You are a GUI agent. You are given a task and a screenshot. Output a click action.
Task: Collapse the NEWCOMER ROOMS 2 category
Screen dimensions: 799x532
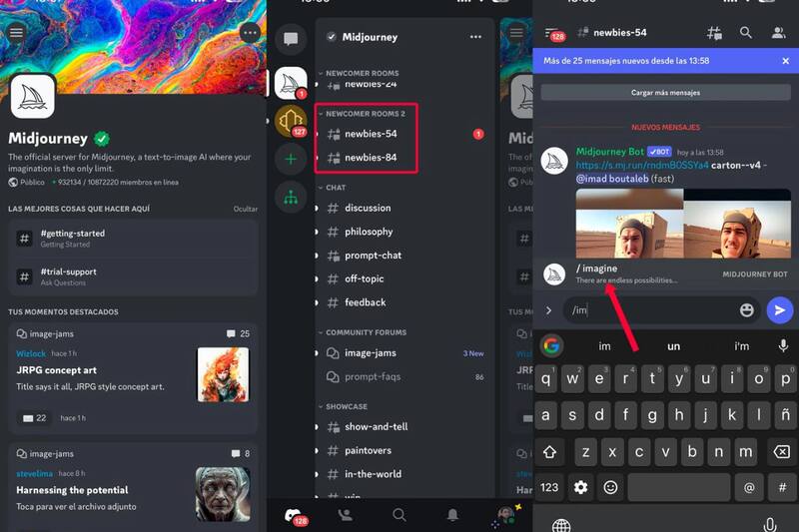(363, 114)
